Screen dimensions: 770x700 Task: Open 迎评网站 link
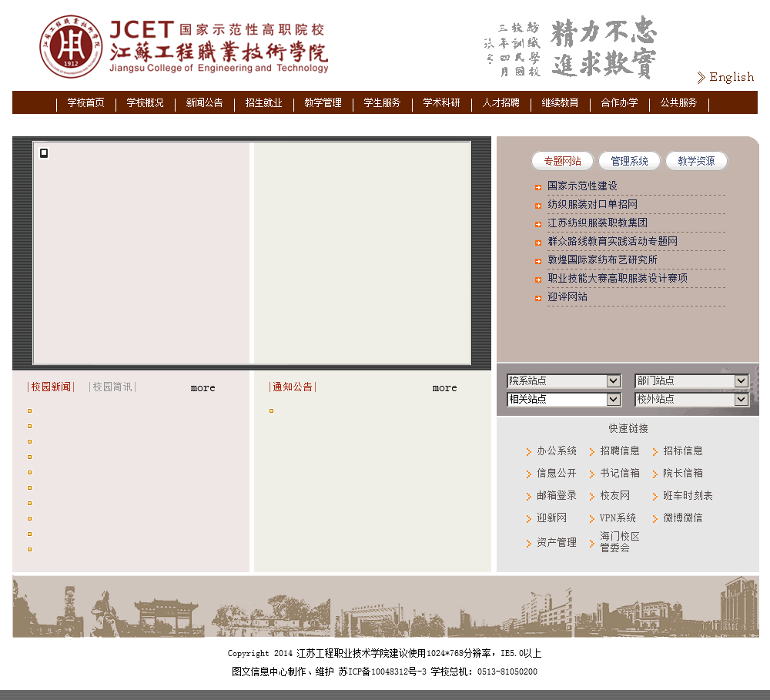point(567,296)
